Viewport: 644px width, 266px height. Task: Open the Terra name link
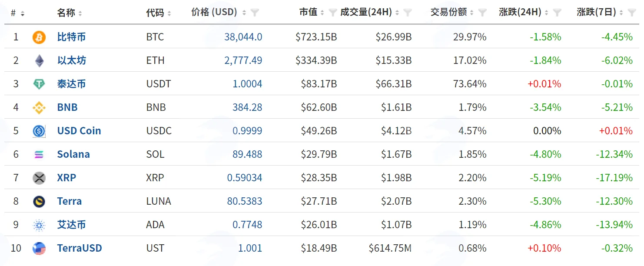point(70,201)
